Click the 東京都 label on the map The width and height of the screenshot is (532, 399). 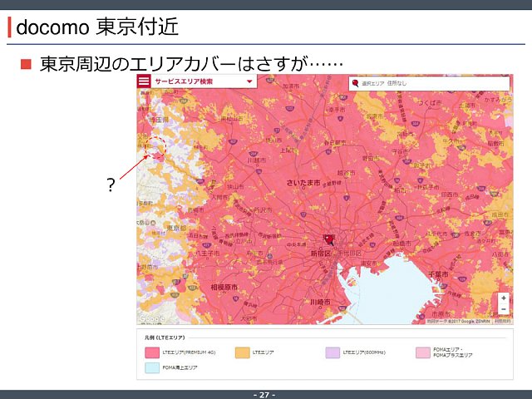pyautogui.click(x=176, y=228)
